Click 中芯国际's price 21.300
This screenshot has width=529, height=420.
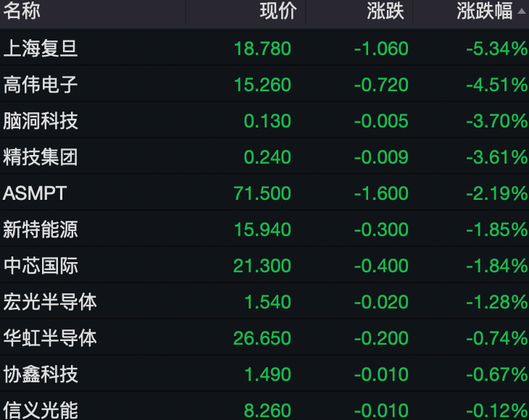point(262,266)
